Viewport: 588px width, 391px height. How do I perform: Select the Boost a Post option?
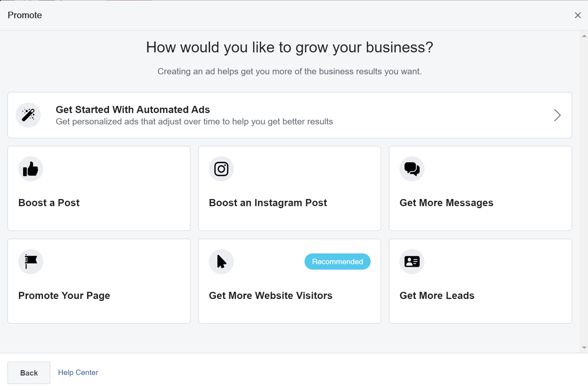[99, 188]
